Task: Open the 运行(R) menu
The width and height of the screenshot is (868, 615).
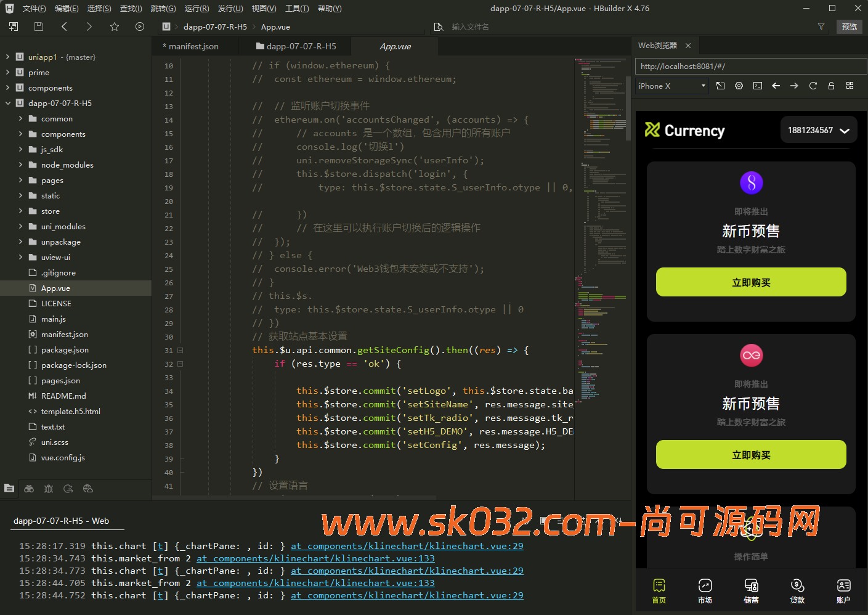Action: [197, 8]
